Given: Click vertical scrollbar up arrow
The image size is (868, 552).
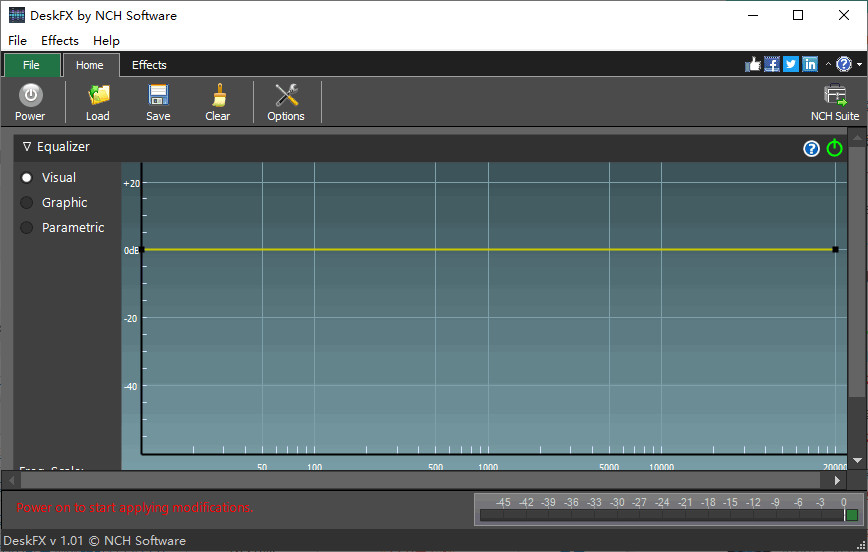Looking at the screenshot, I should point(857,137).
